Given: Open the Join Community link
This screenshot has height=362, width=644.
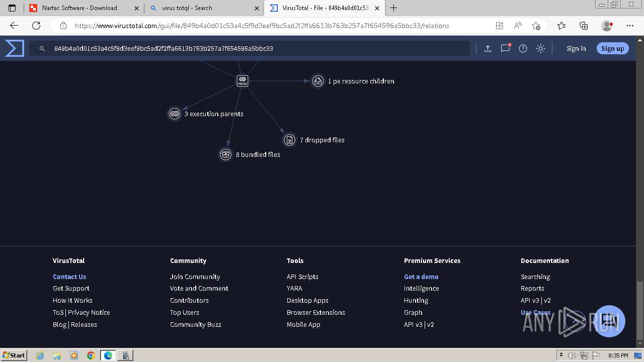Looking at the screenshot, I should coord(195,277).
